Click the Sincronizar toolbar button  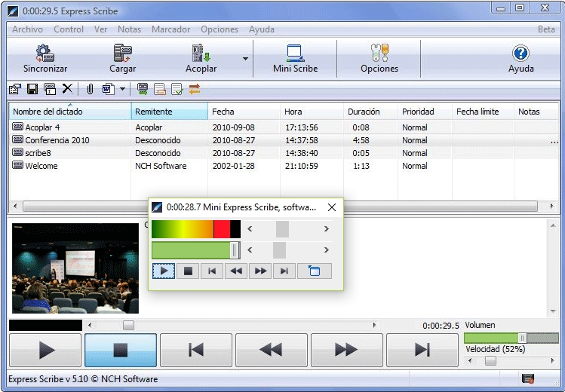pyautogui.click(x=45, y=59)
